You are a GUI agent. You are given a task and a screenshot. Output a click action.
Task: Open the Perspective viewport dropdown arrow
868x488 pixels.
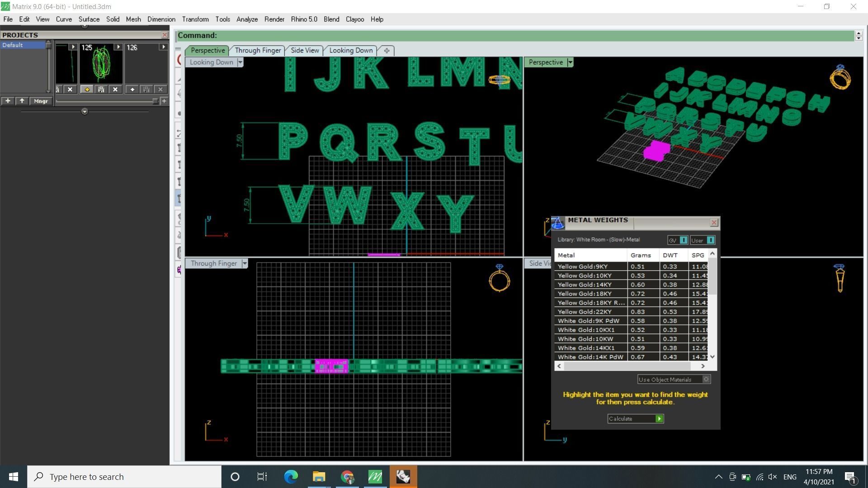[x=570, y=62]
